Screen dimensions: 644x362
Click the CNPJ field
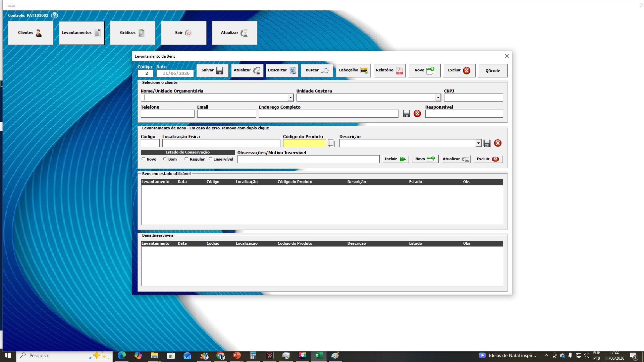[x=473, y=98]
